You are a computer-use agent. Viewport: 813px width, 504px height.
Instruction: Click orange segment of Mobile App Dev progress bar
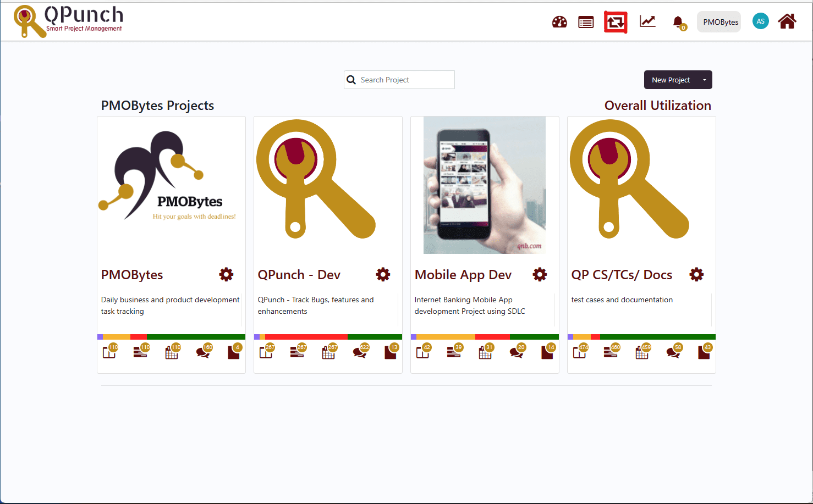pyautogui.click(x=446, y=337)
